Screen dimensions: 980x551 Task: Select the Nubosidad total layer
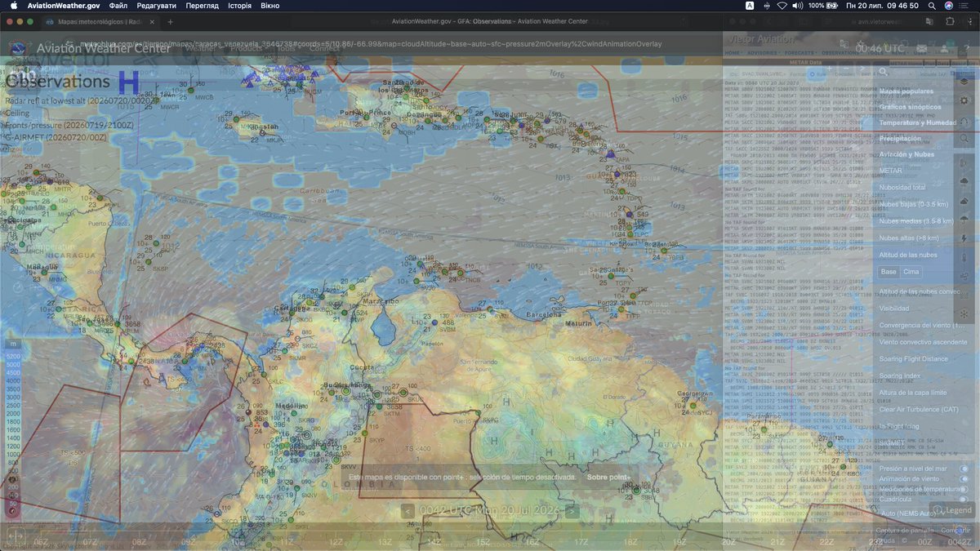point(902,188)
